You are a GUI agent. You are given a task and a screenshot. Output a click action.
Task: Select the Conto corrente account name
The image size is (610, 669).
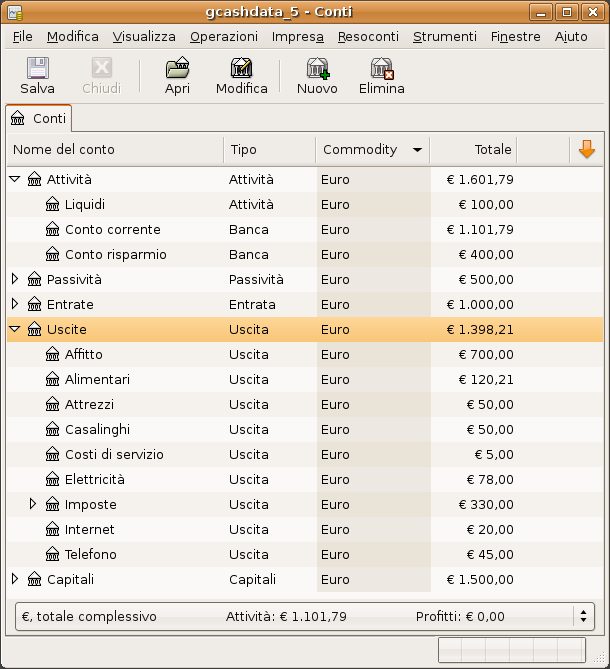point(113,230)
